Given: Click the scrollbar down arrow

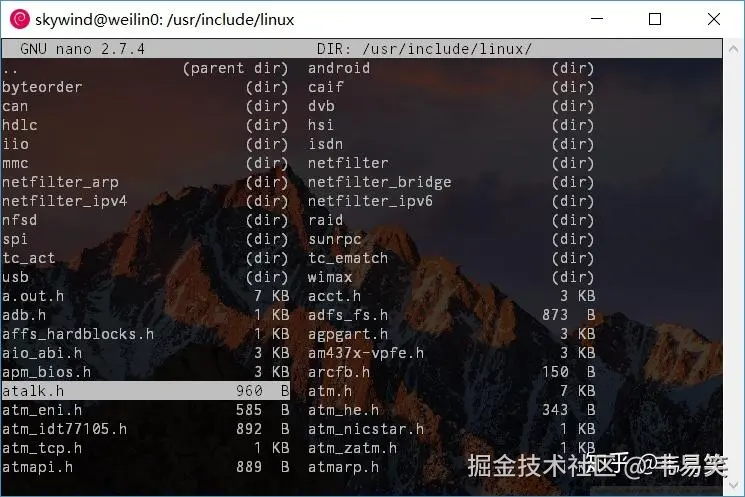Looking at the screenshot, I should coord(733,485).
